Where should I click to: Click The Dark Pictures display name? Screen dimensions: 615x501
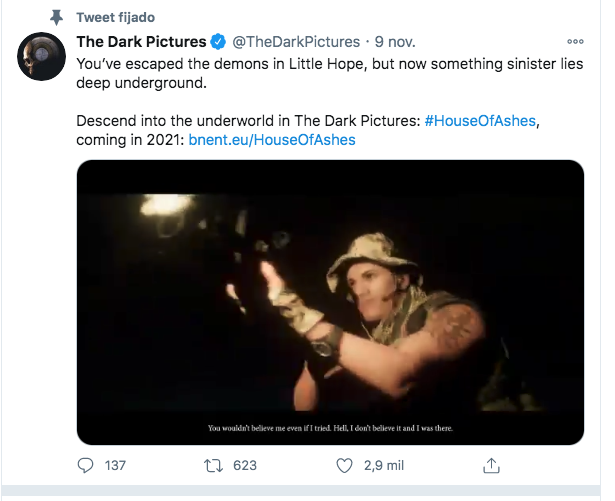pos(141,42)
